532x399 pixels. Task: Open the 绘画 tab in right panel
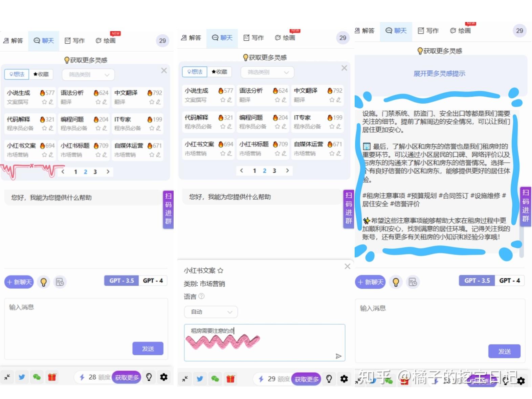(x=460, y=30)
